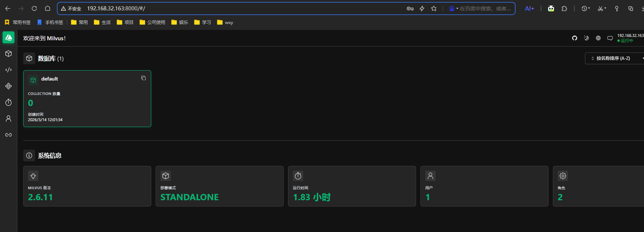Click the Milvus version value 2.6.11

pos(41,197)
